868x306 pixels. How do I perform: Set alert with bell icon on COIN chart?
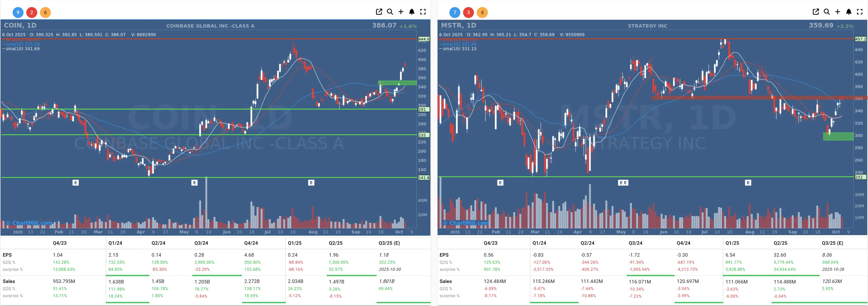coord(412,12)
